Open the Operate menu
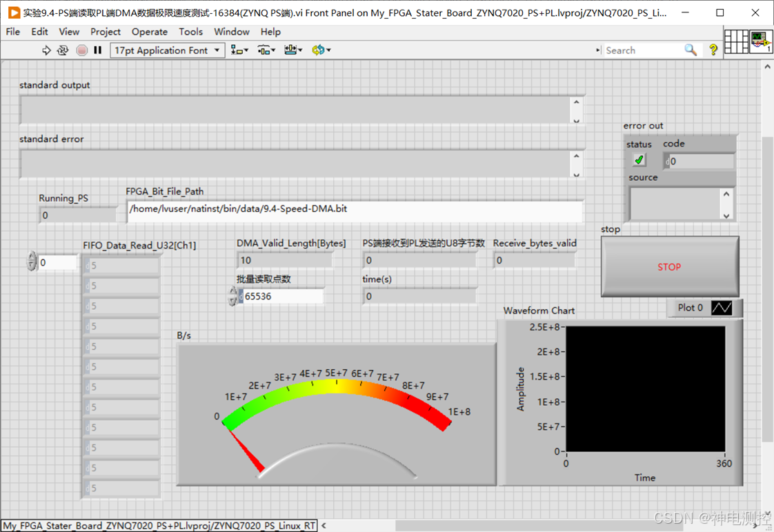 click(x=150, y=32)
